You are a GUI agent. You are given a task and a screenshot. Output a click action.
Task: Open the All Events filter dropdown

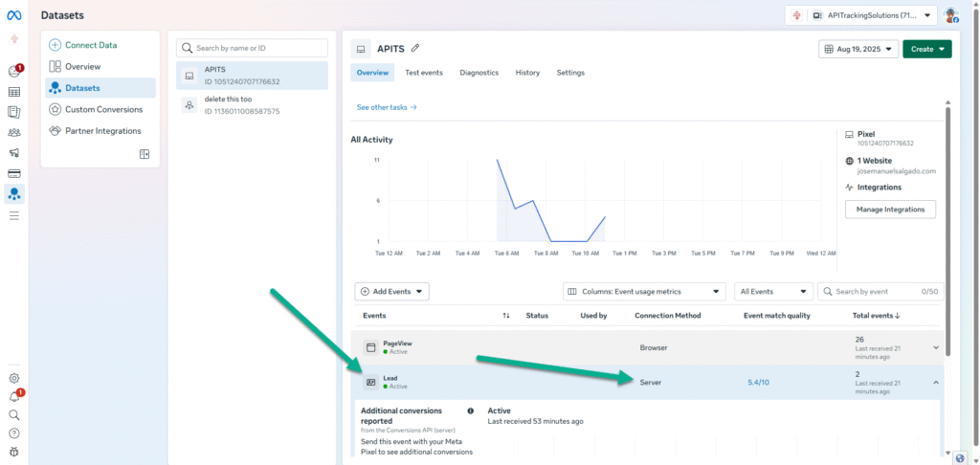(772, 291)
